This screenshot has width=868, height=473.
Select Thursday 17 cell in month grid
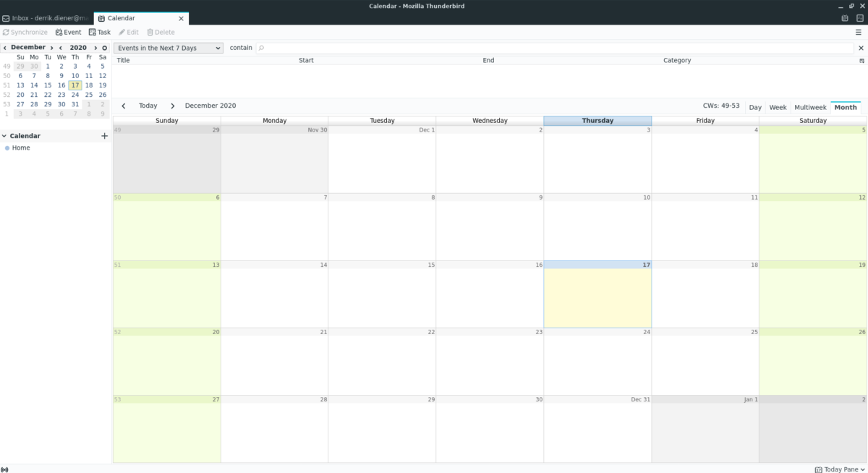[x=597, y=294]
